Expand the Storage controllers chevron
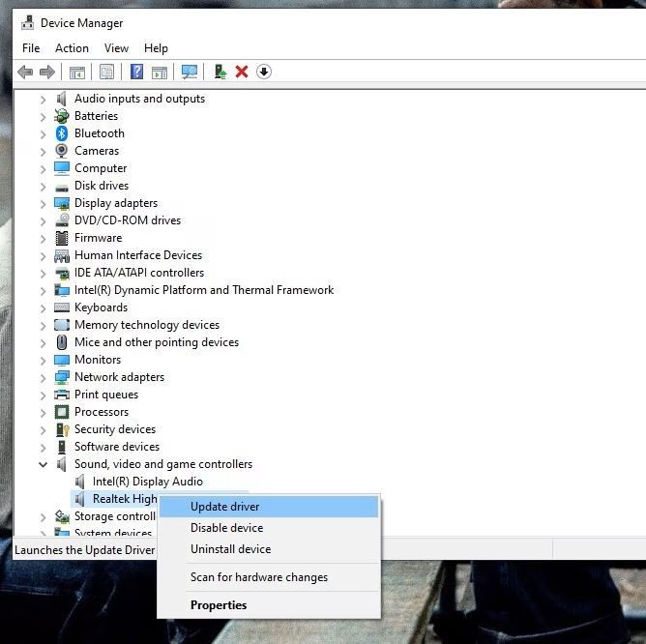This screenshot has height=644, width=646. point(43,516)
